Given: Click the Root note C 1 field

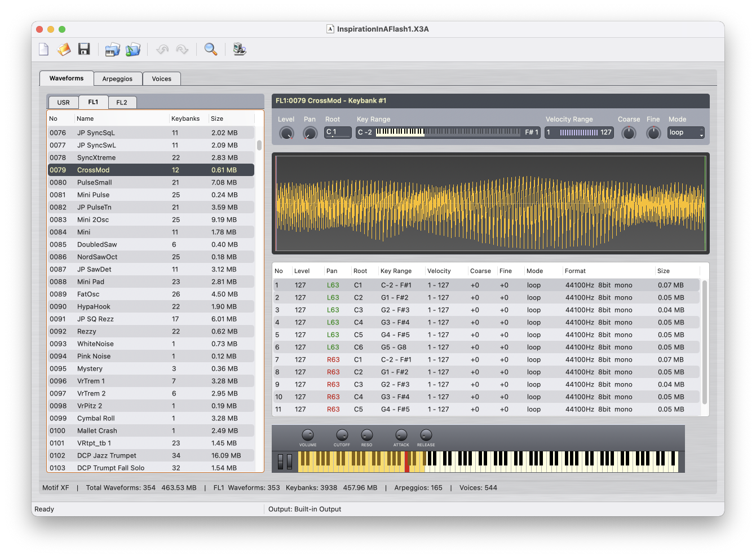Looking at the screenshot, I should (338, 133).
